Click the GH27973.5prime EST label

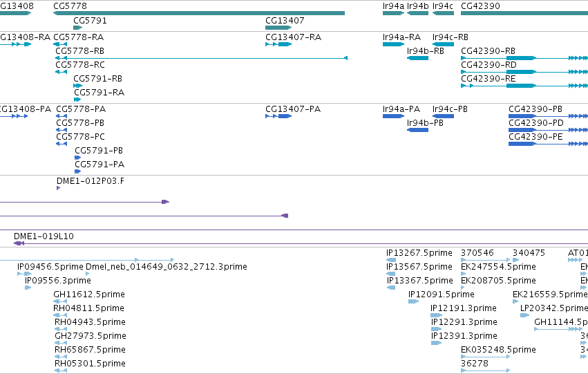91,336
